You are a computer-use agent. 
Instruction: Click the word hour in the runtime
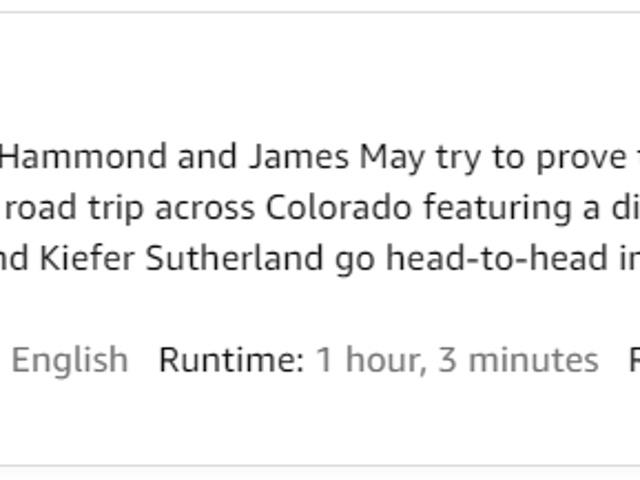pyautogui.click(x=386, y=361)
